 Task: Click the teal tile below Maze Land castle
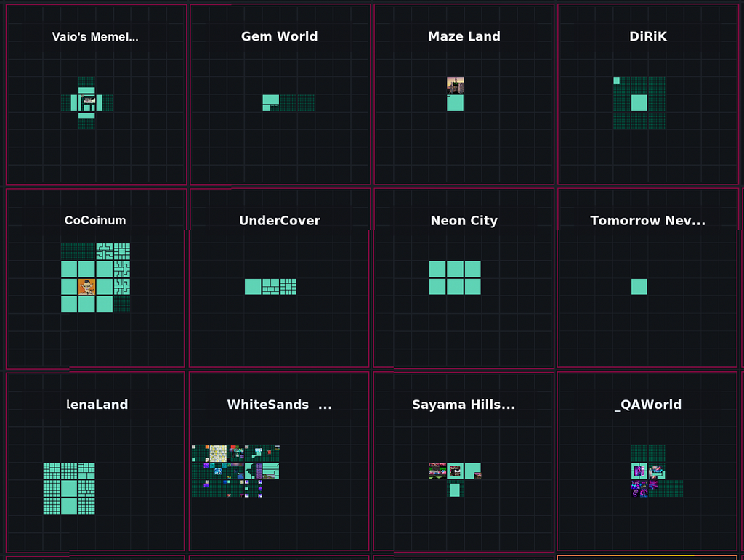(456, 103)
